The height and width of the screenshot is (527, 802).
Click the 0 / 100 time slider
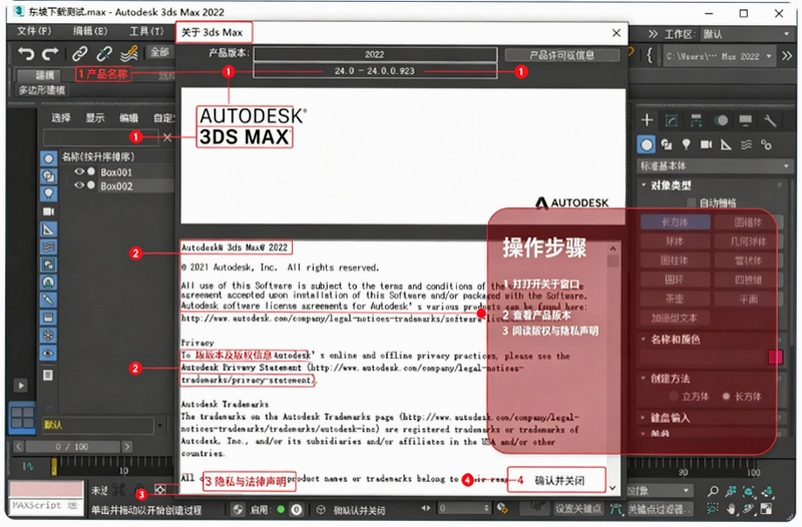pos(72,447)
